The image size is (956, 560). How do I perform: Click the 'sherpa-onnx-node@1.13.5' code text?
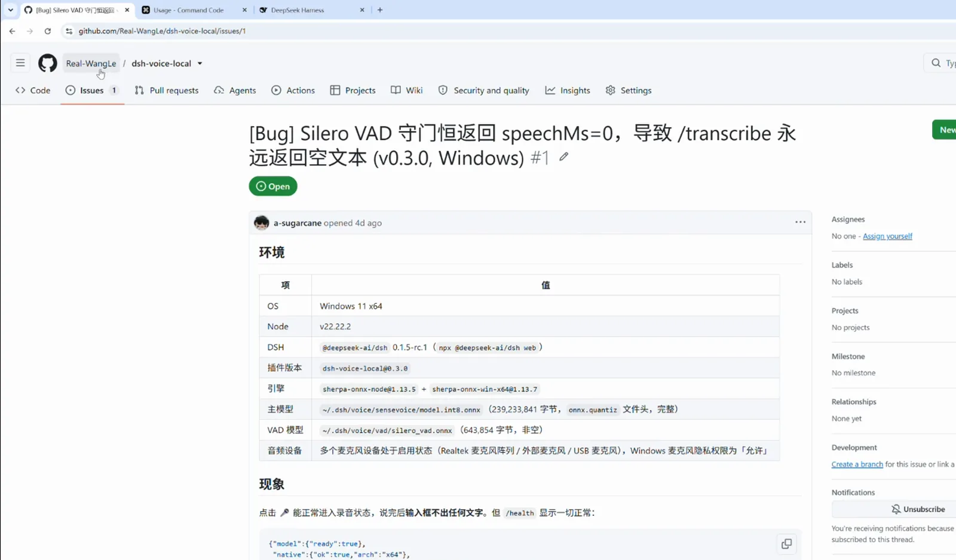point(369,389)
